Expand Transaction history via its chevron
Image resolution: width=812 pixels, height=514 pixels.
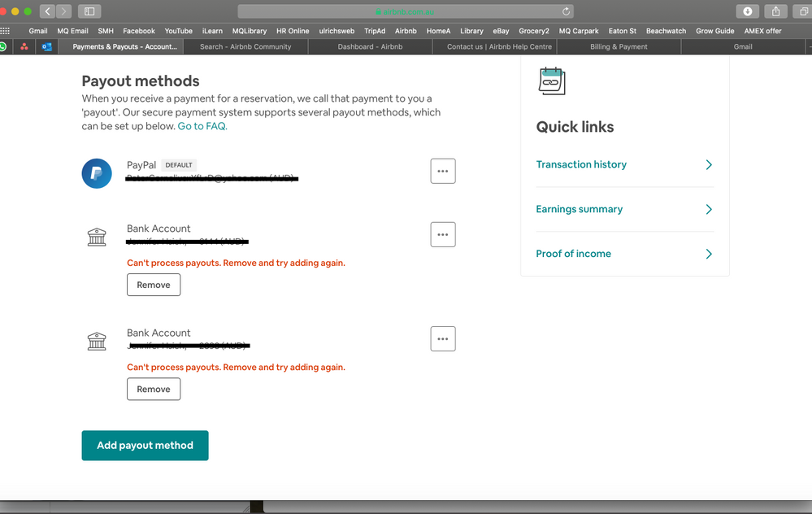[708, 164]
